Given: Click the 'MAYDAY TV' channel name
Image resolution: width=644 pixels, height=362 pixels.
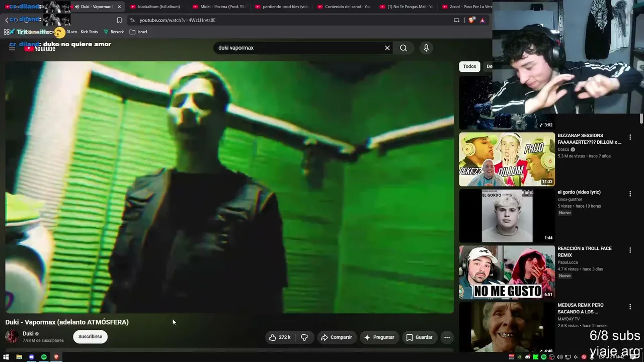Looking at the screenshot, I should [569, 319].
